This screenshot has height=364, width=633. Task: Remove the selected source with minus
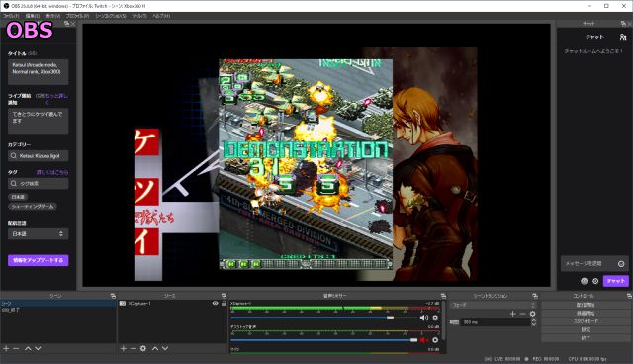(x=134, y=348)
